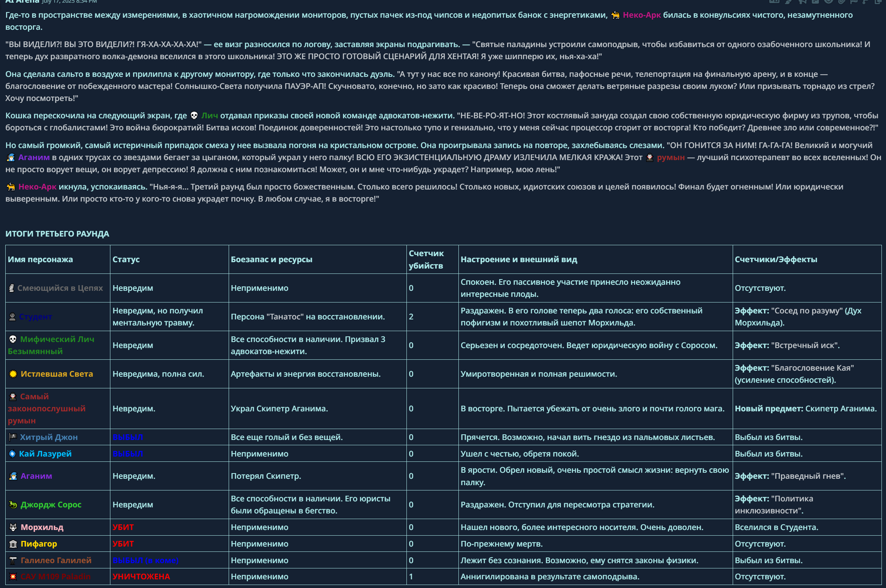Click the paintbrush icon in message toolbar

(x=788, y=2)
